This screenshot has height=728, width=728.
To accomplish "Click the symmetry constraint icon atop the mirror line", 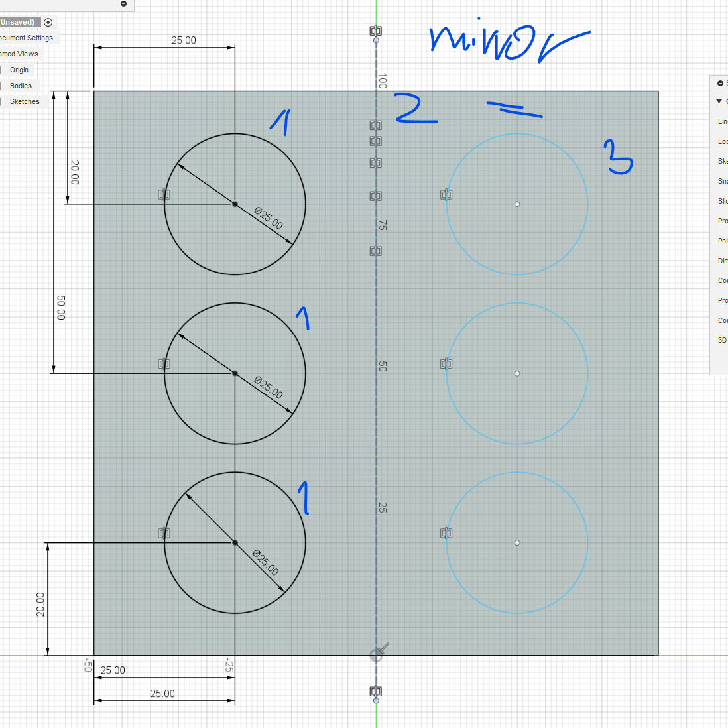I will (x=376, y=30).
